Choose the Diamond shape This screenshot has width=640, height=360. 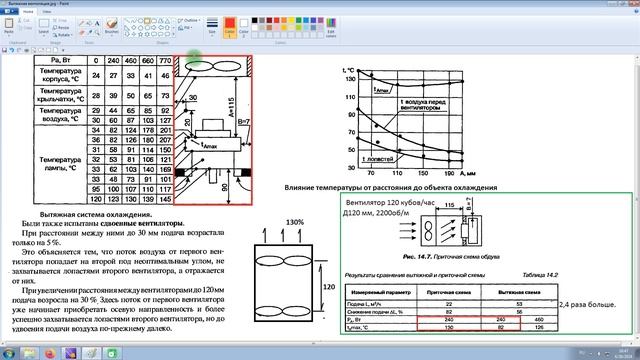(133, 28)
